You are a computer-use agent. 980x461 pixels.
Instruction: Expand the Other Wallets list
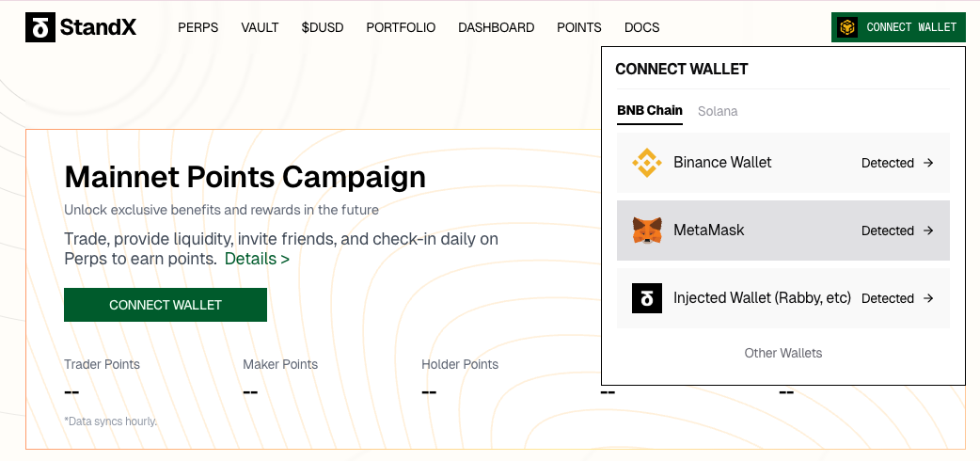coord(783,353)
